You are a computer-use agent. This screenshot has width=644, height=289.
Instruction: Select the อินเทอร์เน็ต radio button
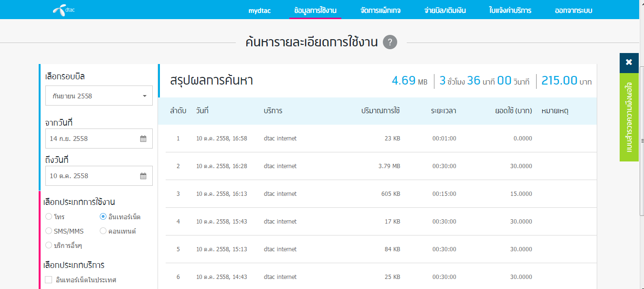point(103,217)
